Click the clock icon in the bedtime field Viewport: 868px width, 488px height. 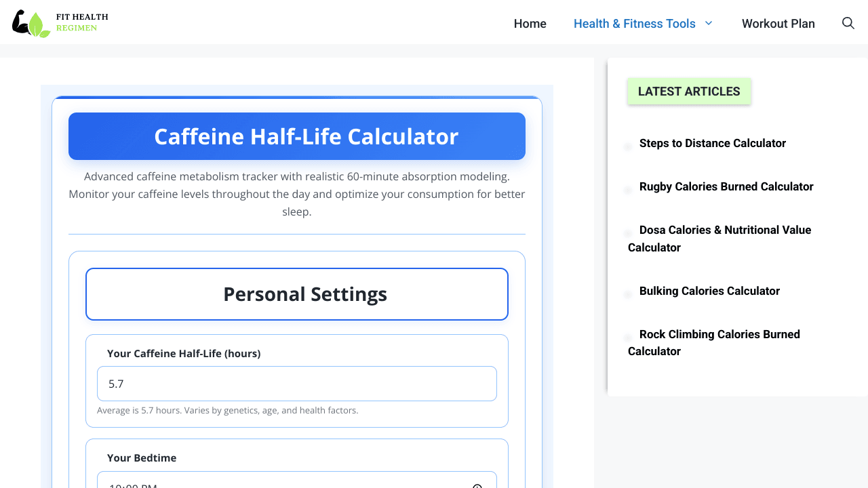pyautogui.click(x=477, y=485)
